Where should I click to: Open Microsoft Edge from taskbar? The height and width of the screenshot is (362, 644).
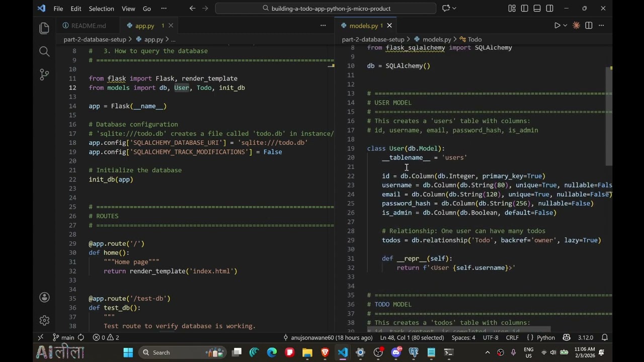(x=272, y=352)
